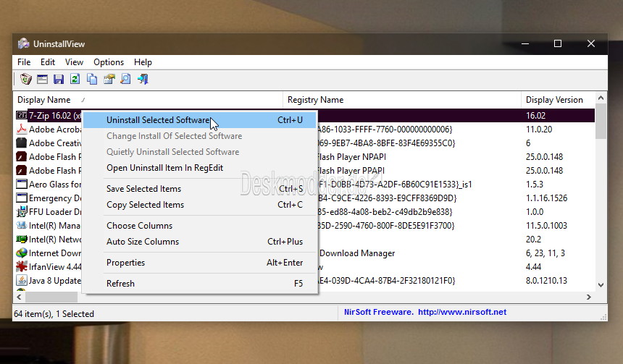Click version 11.0.20 cell
The height and width of the screenshot is (364, 623).
[x=539, y=129]
